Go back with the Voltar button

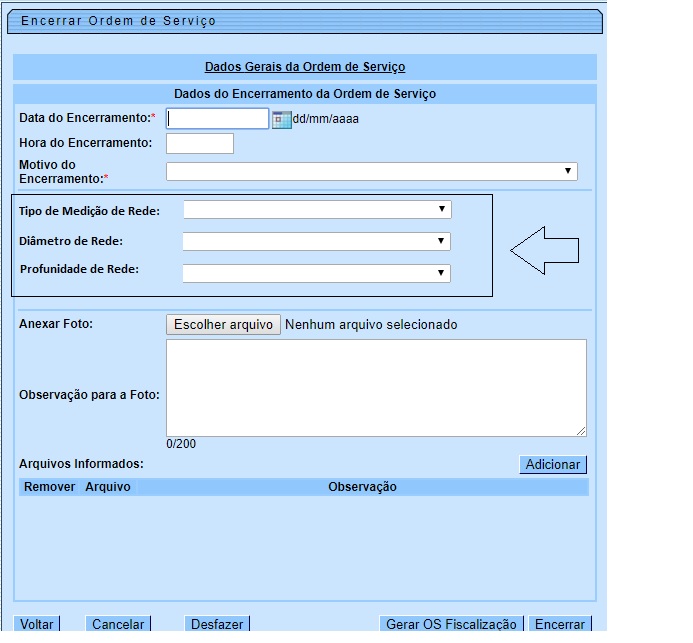coord(37,624)
